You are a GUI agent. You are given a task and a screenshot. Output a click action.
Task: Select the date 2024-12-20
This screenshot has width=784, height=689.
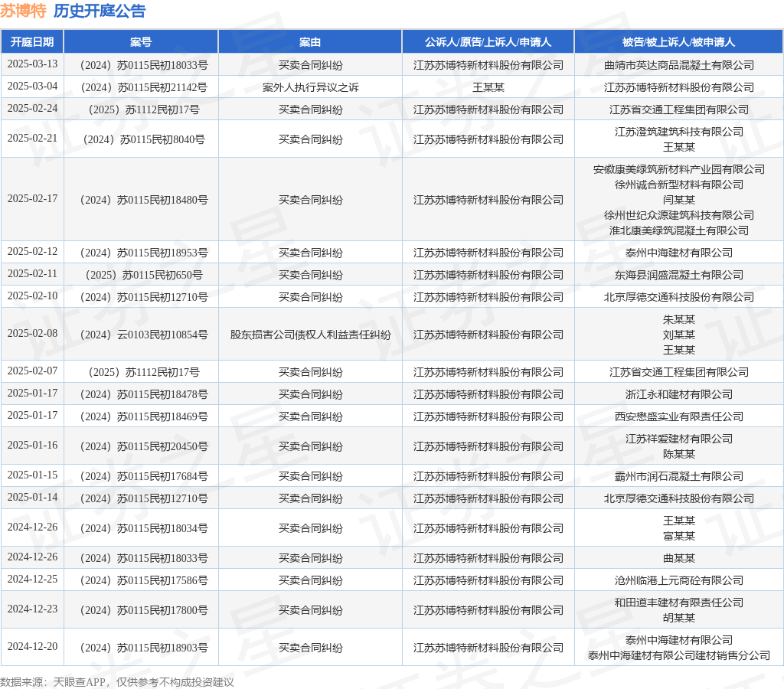click(32, 646)
